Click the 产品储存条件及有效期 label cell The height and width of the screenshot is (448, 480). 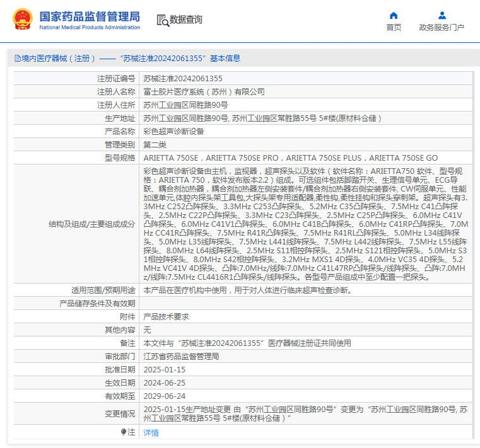76,303
